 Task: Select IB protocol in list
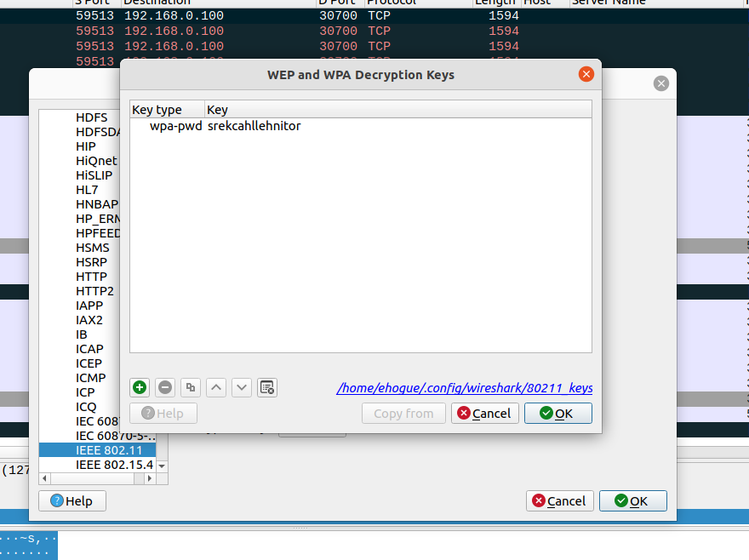(x=82, y=334)
